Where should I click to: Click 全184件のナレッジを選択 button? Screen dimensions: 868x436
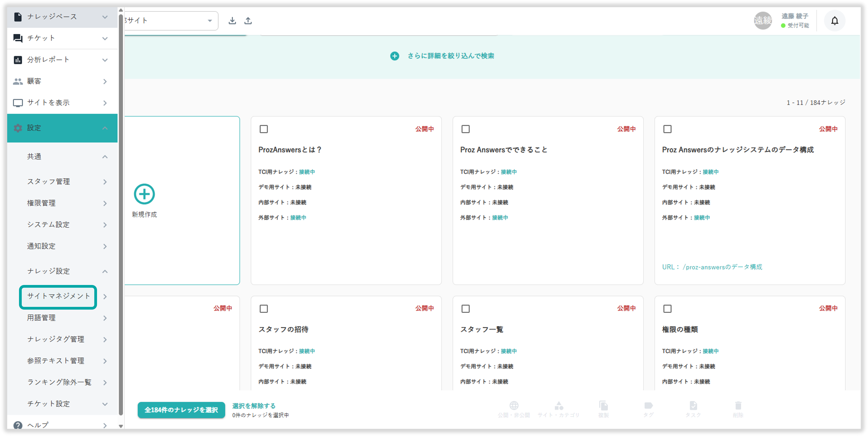(x=181, y=410)
